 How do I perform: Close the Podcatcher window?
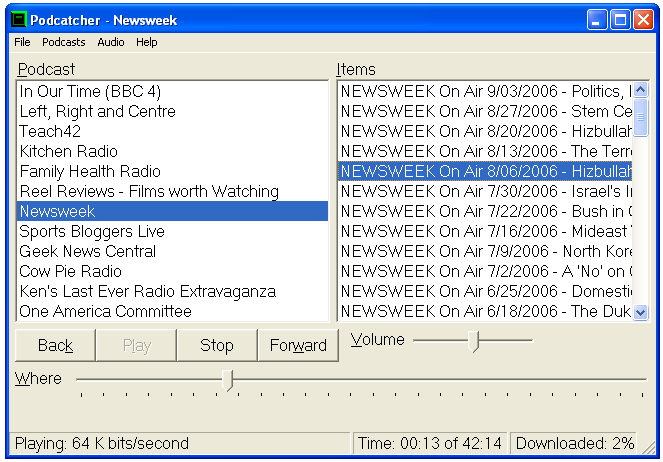pyautogui.click(x=643, y=20)
